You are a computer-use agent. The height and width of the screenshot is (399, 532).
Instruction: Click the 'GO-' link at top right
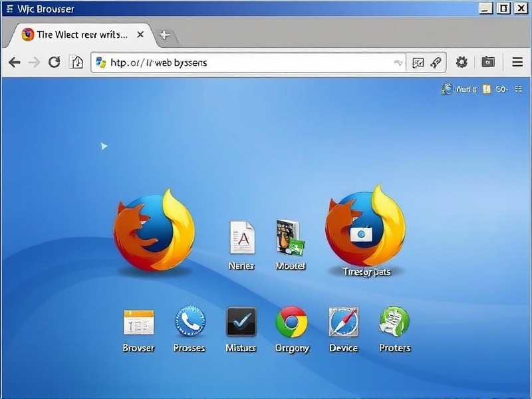[x=502, y=89]
